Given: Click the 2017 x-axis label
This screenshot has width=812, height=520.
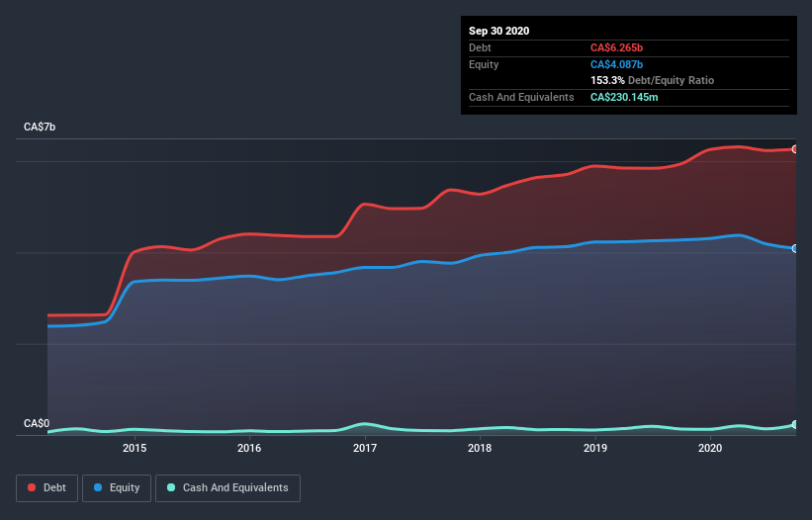Looking at the screenshot, I should [x=365, y=448].
